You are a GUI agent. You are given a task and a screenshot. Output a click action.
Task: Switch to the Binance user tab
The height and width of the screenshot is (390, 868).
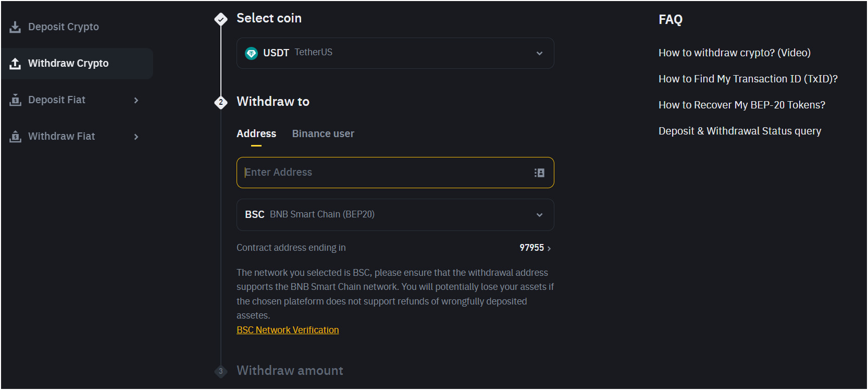point(323,134)
